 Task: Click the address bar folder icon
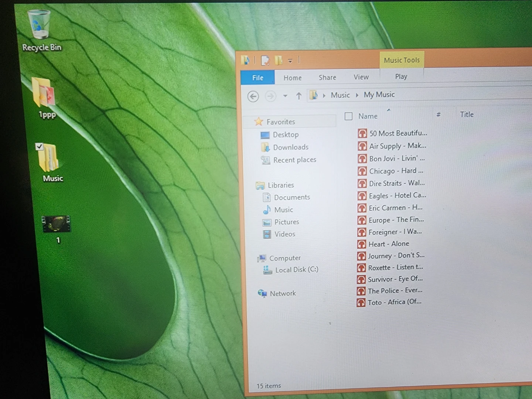click(313, 95)
